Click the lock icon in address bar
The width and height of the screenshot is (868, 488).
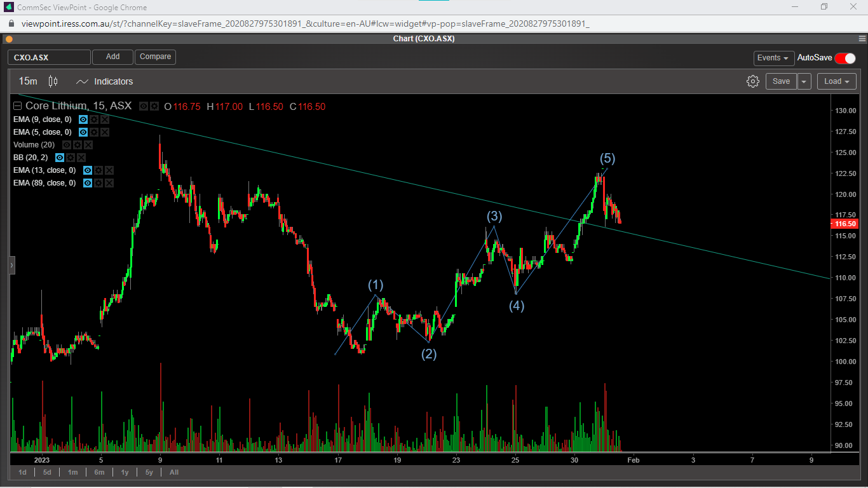10,24
